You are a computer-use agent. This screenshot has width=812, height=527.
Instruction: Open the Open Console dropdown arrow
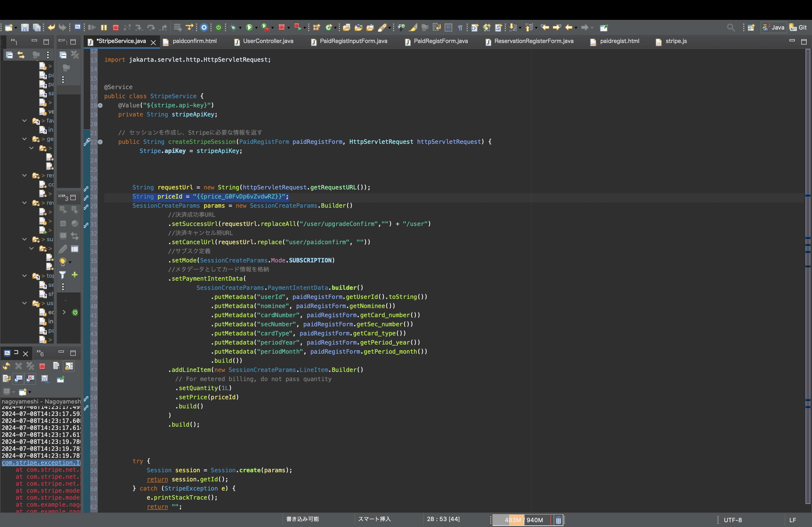pyautogui.click(x=30, y=392)
